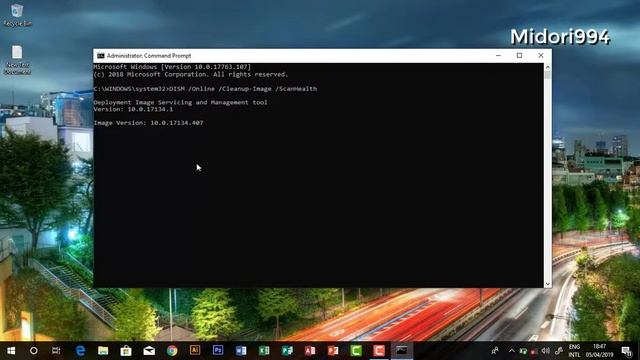Click the 'Version: 10.0.17134.1' line
This screenshot has height=360, width=640.
[133, 109]
